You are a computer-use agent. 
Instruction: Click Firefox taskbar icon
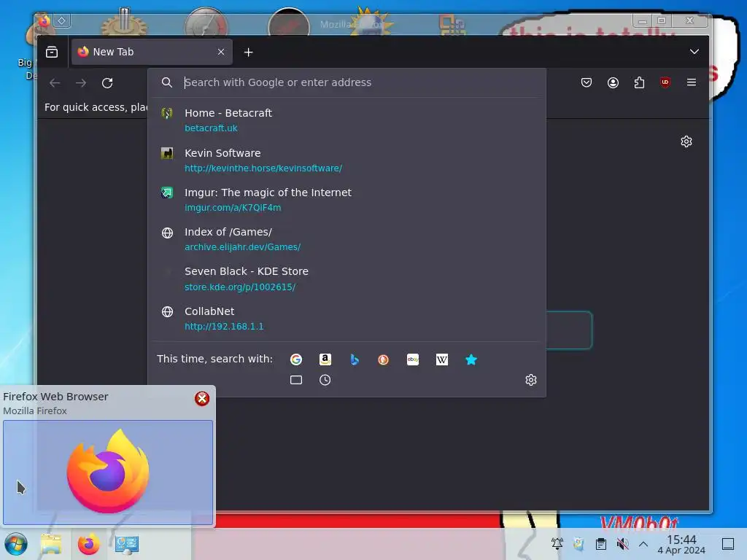pos(88,544)
